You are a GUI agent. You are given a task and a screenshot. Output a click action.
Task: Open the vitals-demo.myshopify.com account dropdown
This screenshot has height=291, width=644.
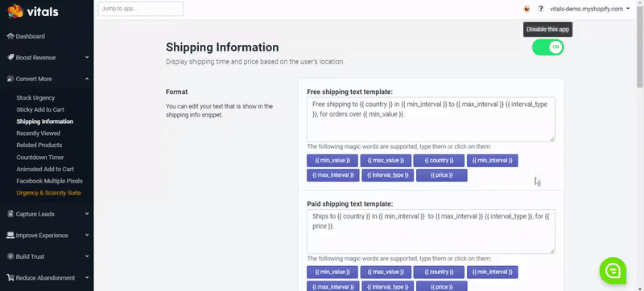click(590, 9)
